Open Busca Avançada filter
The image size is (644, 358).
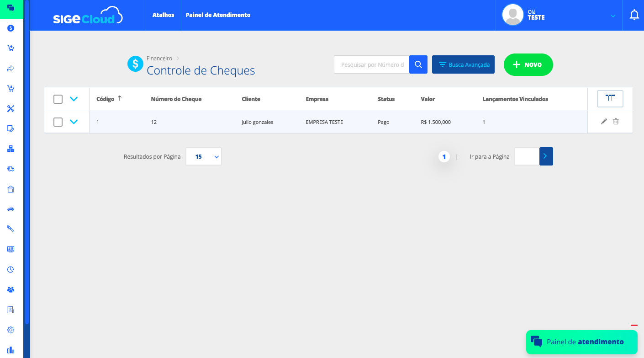coord(463,64)
